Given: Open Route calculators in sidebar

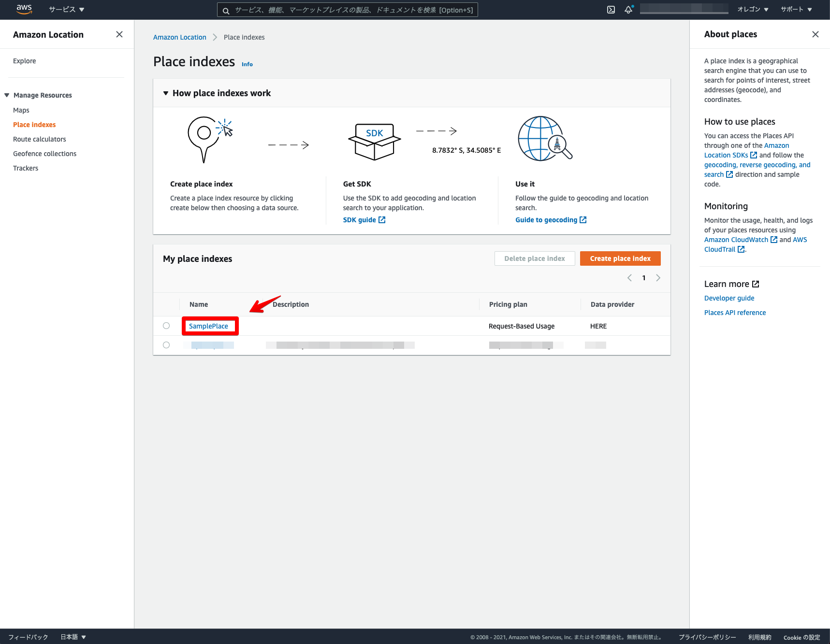Looking at the screenshot, I should (x=40, y=139).
